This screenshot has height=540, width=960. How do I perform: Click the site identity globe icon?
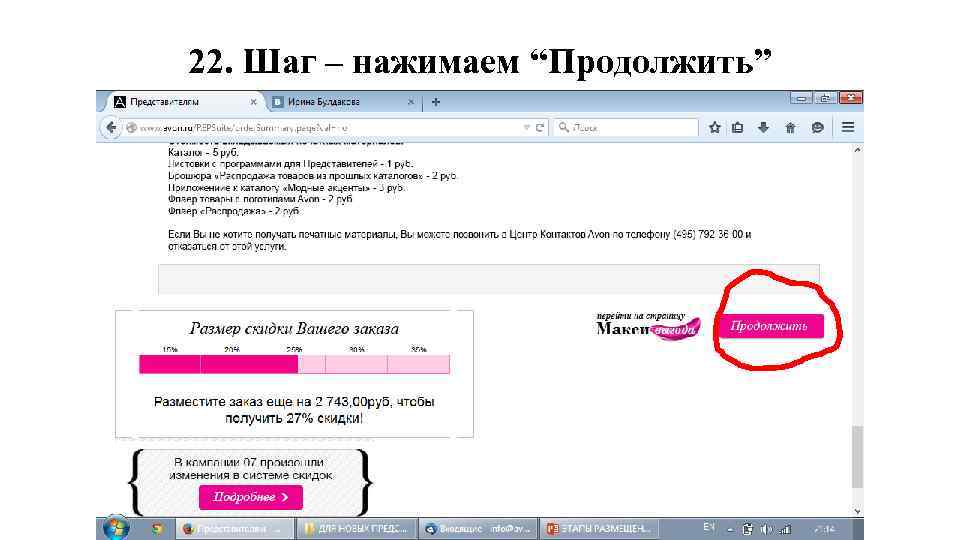[131, 127]
